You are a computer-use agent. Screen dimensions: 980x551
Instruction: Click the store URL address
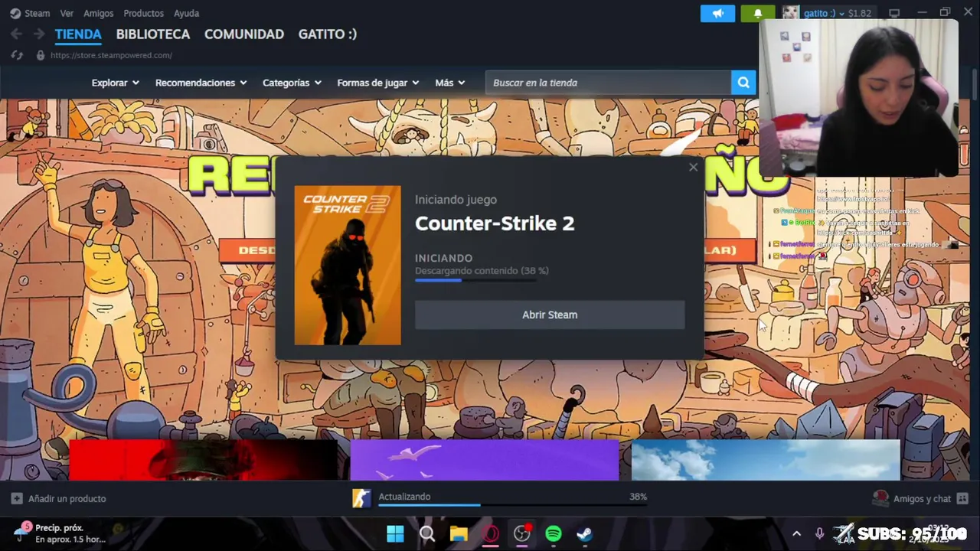[x=111, y=55]
